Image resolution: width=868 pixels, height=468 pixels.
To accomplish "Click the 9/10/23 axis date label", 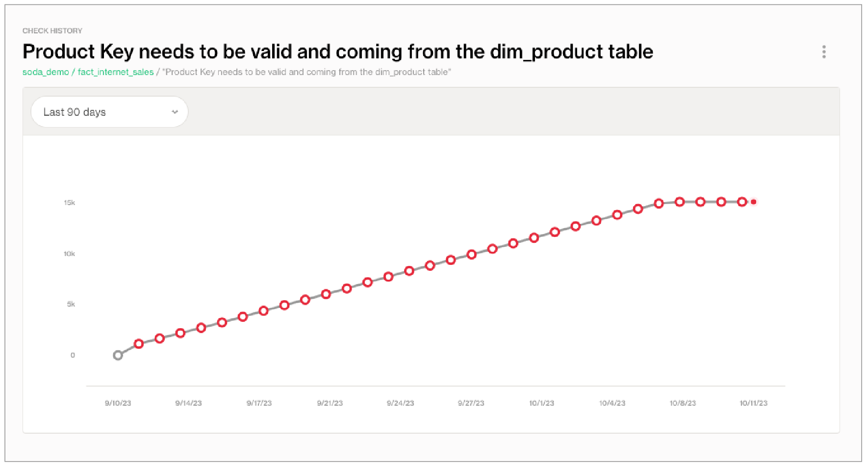I will tap(118, 403).
